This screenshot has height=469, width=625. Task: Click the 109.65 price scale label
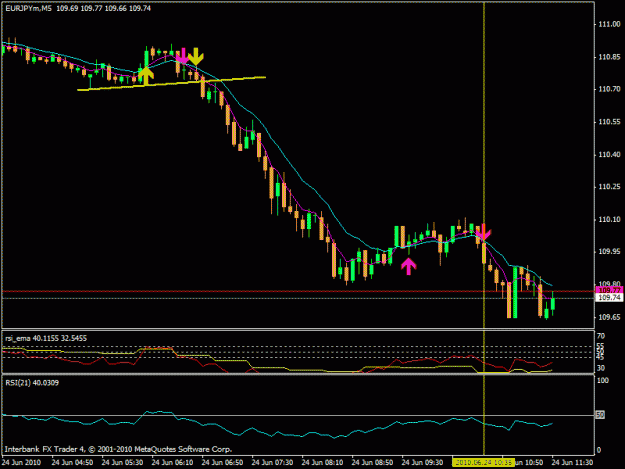click(609, 317)
